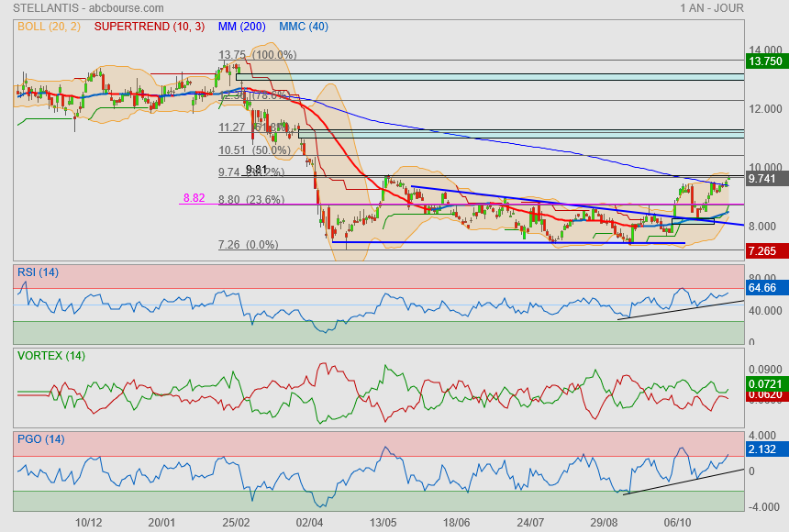Select the 13/05 date on the time axis
Image resolution: width=789 pixels, height=532 pixels.
coord(383,521)
